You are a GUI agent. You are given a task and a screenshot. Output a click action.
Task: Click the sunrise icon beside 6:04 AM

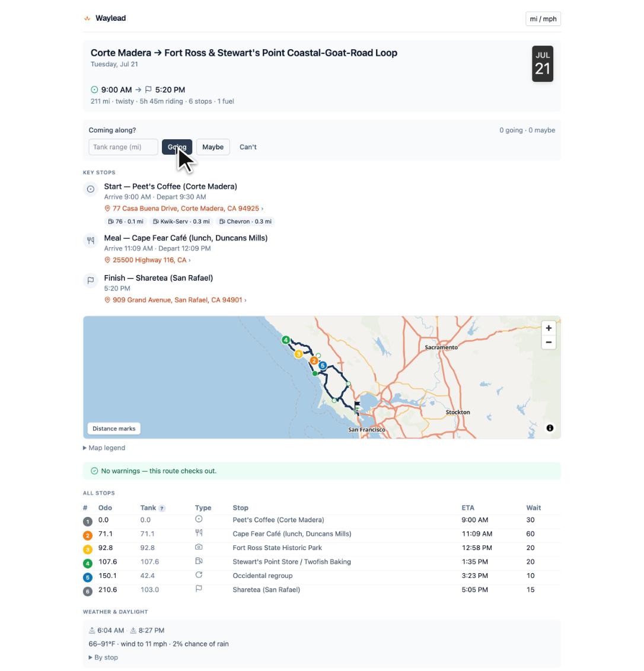[92, 630]
